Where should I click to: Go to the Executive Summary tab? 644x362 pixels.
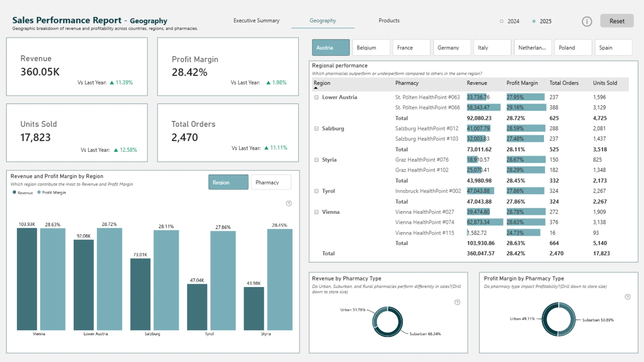click(x=256, y=20)
